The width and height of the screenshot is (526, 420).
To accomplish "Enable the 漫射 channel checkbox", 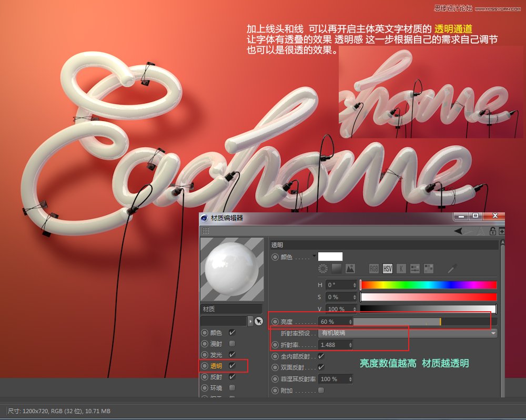I will point(232,344).
